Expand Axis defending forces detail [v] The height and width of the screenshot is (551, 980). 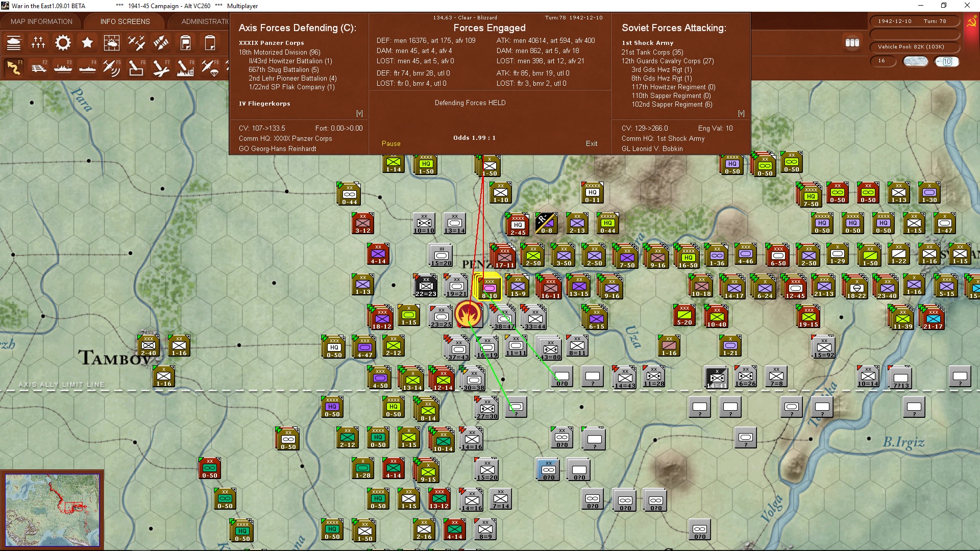tap(359, 113)
